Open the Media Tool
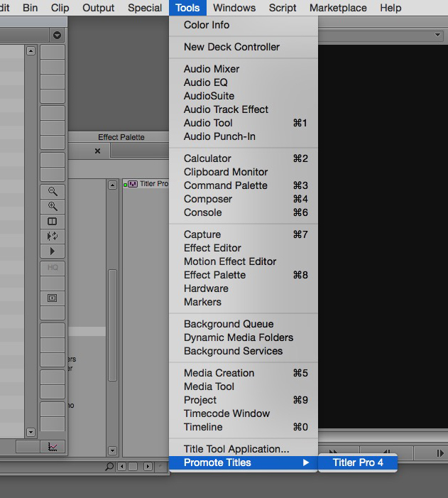 pyautogui.click(x=244, y=386)
